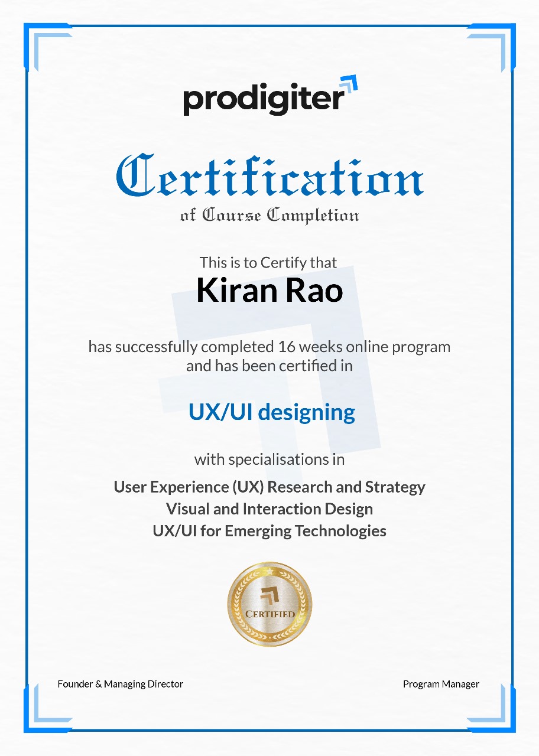Click the '16 weeks online program' line
The width and height of the screenshot is (539, 756).
click(269, 346)
